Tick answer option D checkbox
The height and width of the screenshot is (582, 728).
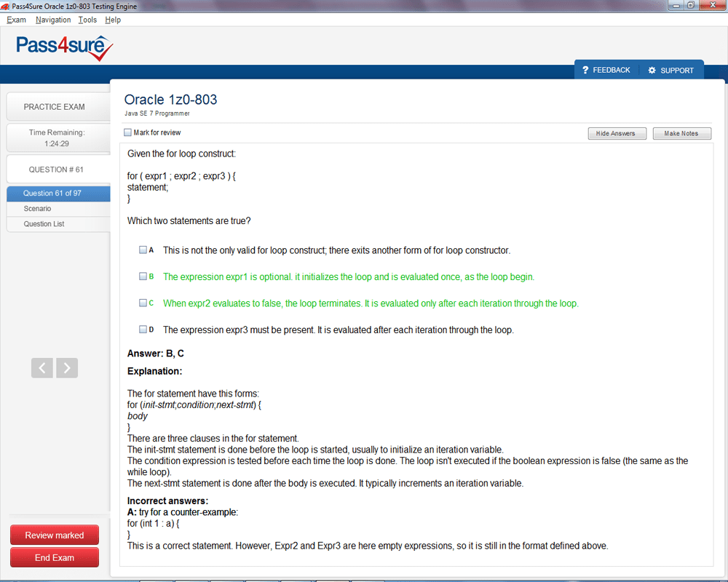143,329
